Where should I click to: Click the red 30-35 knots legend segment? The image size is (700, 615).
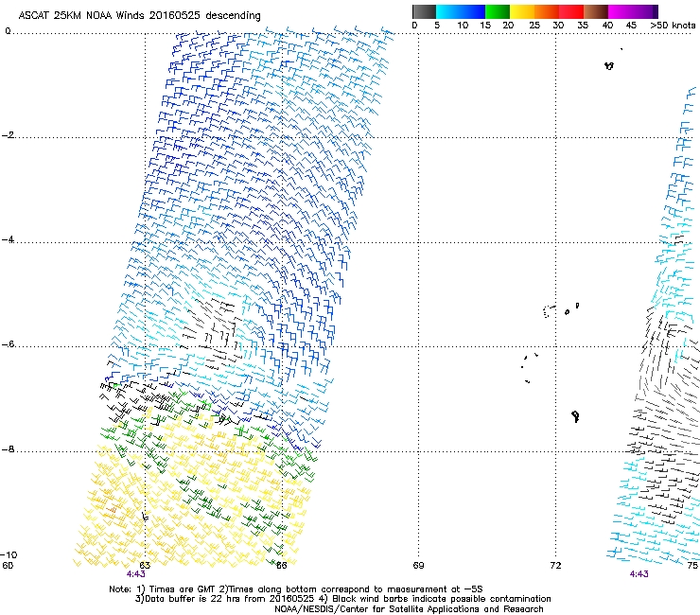(x=571, y=11)
